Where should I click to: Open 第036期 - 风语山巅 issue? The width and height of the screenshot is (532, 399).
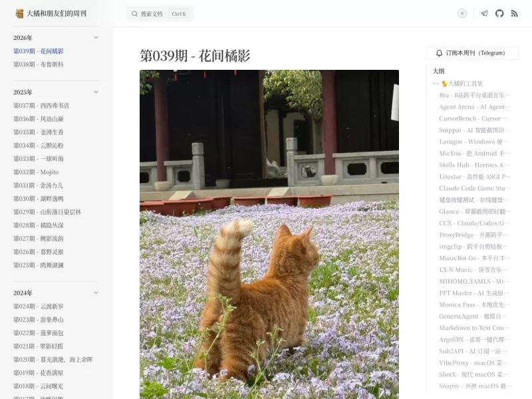point(39,119)
